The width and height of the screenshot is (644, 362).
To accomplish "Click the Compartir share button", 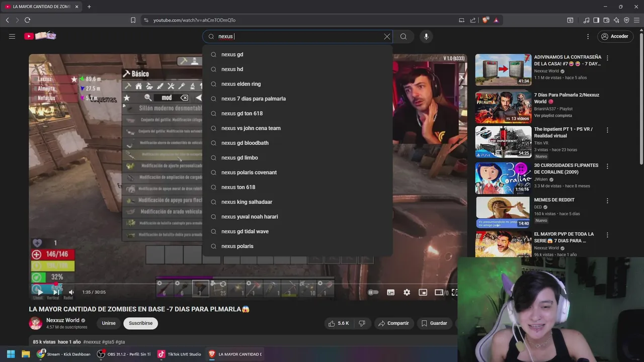I will pyautogui.click(x=393, y=323).
